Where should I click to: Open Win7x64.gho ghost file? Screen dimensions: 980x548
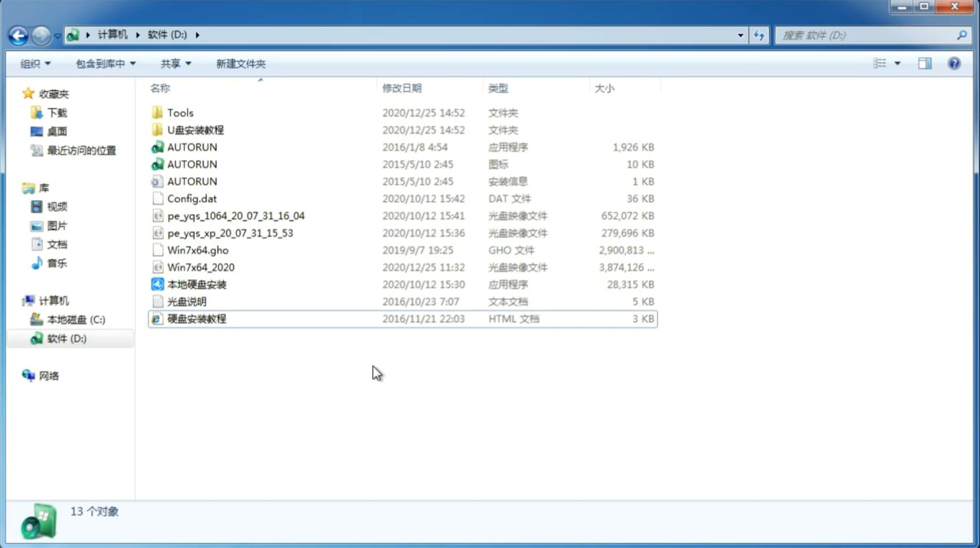197,250
